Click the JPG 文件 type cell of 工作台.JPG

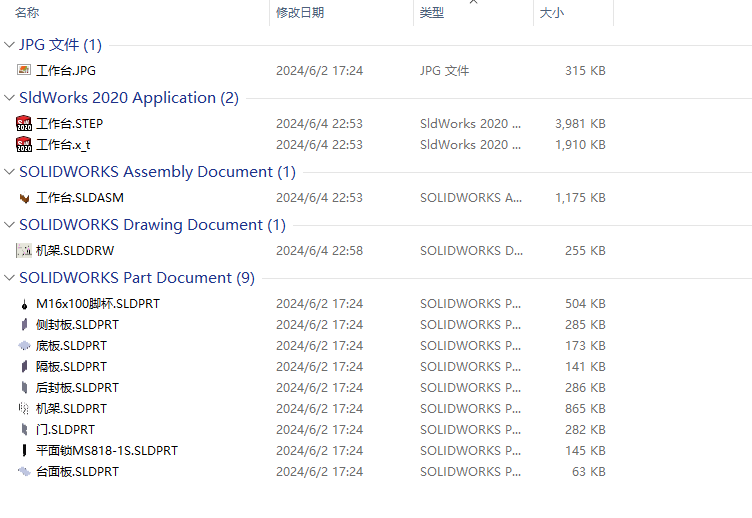(445, 71)
